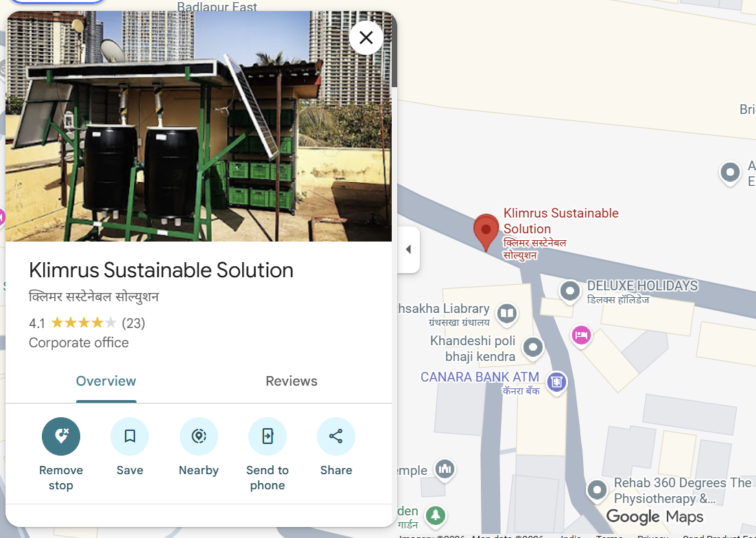Click the red Klimrus location pin

486,233
